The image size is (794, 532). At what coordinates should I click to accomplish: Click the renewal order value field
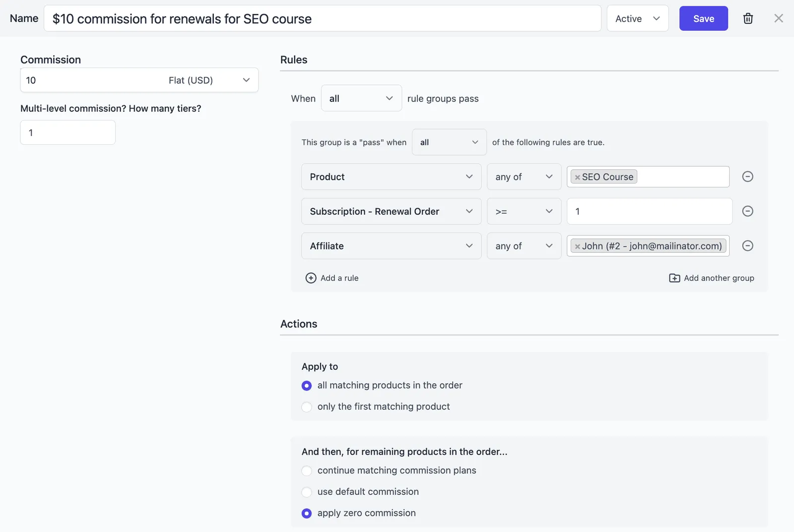(x=650, y=212)
